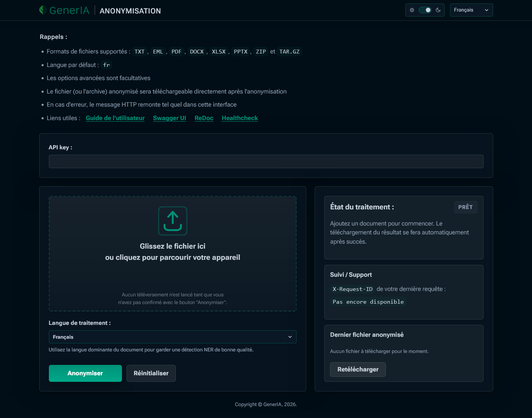Click the "Rappels :" heading
Image resolution: width=532 pixels, height=418 pixels.
pyautogui.click(x=53, y=37)
